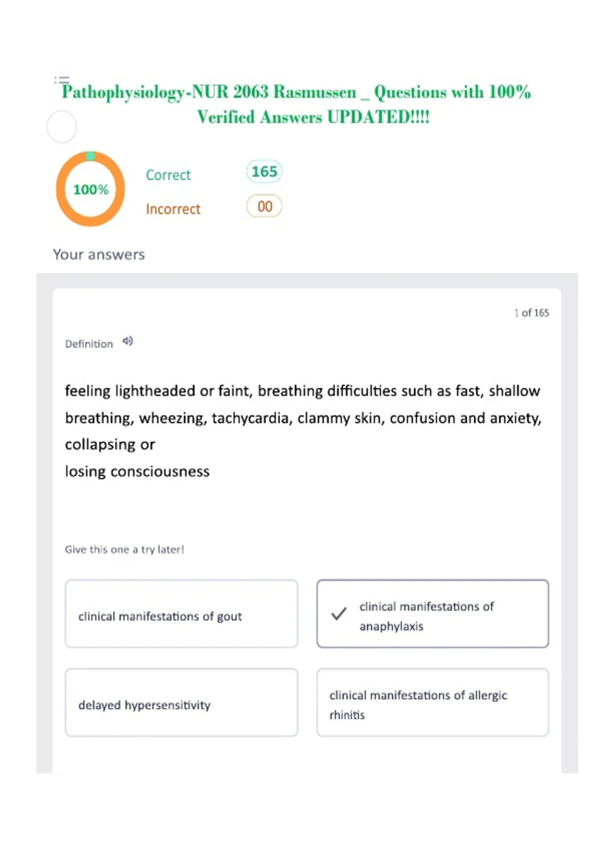Click the 'Incorrect' label
The width and height of the screenshot is (613, 868).
point(173,209)
